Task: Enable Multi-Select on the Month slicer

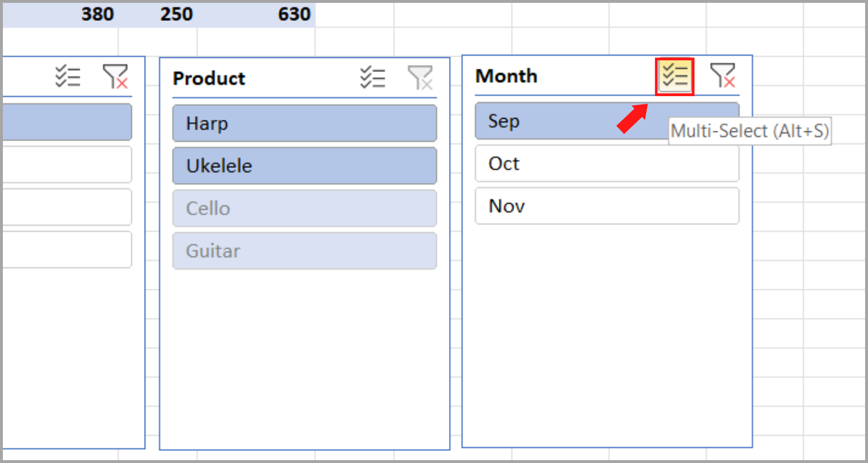Action: (x=674, y=76)
